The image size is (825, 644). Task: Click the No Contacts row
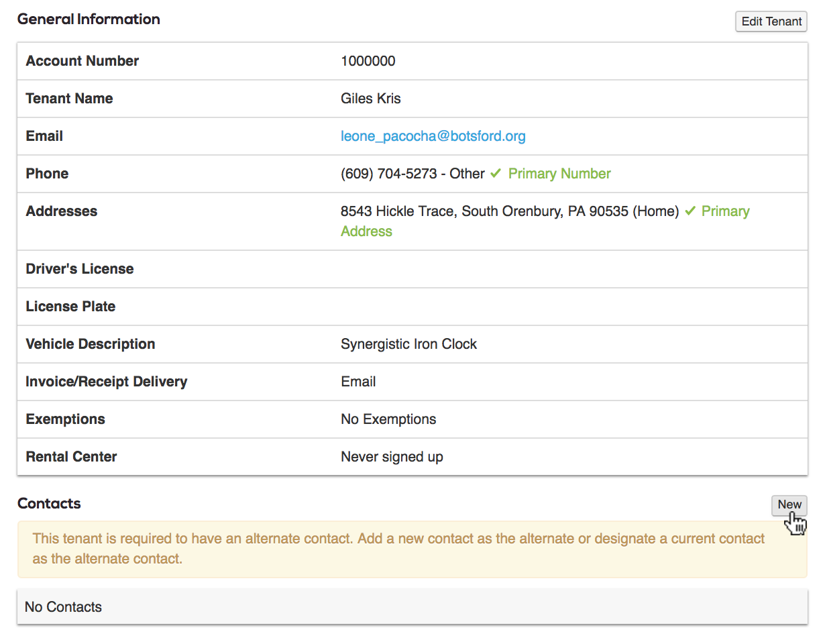63,607
